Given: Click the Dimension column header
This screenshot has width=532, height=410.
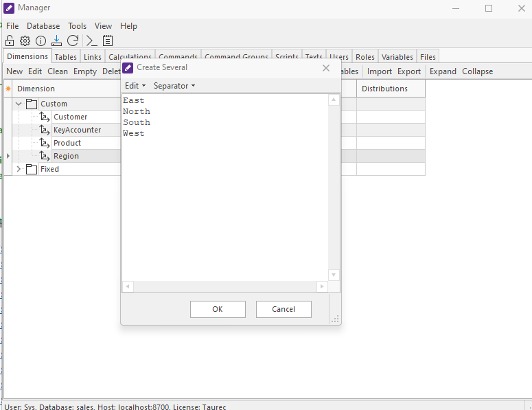Looking at the screenshot, I should [67, 89].
